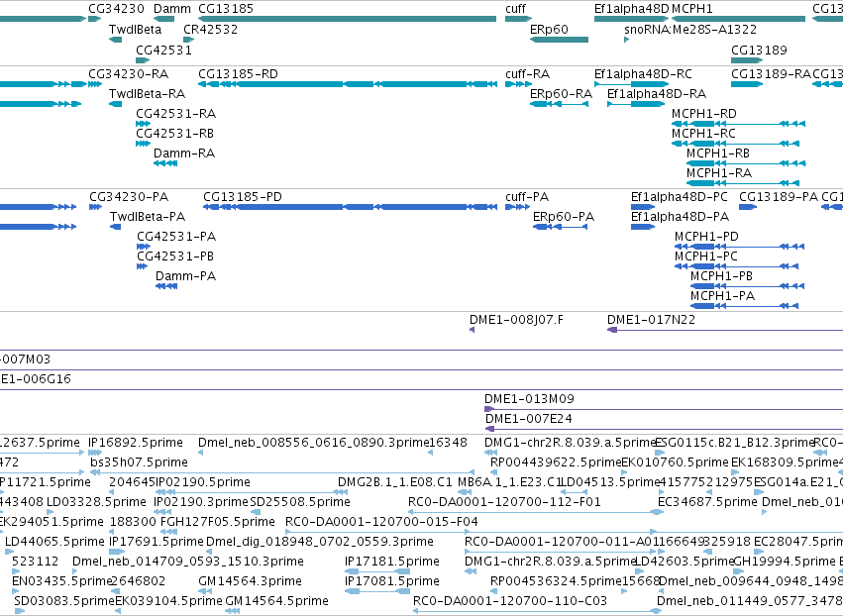
Task: Select the CG42531-PA protein label
Action: pyautogui.click(x=176, y=237)
